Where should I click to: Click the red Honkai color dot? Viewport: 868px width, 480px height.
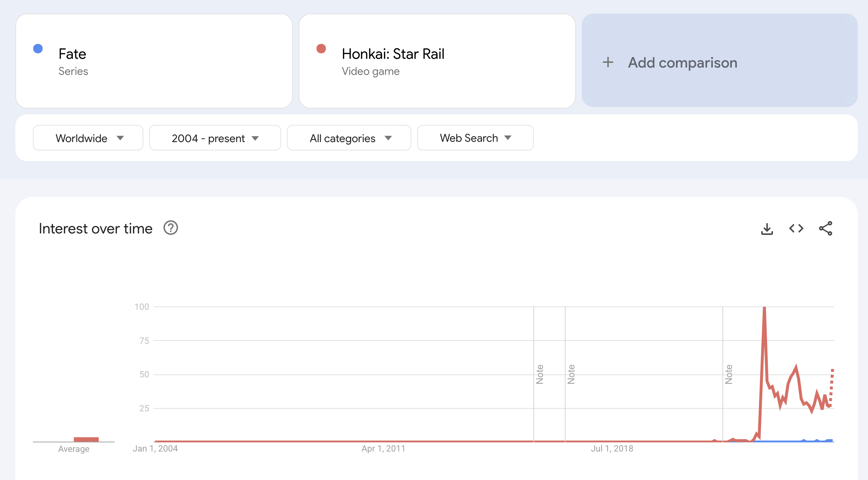(321, 49)
